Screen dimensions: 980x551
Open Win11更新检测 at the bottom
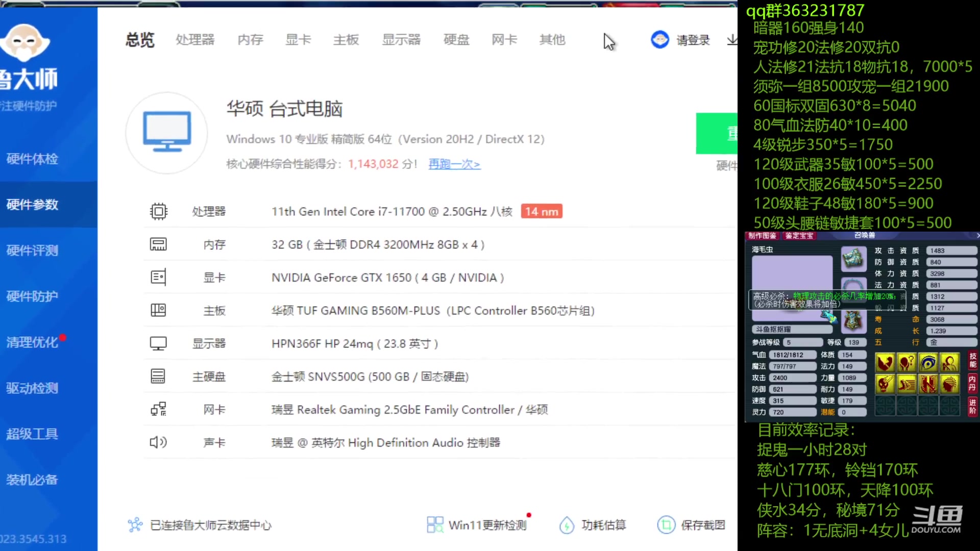click(x=477, y=525)
